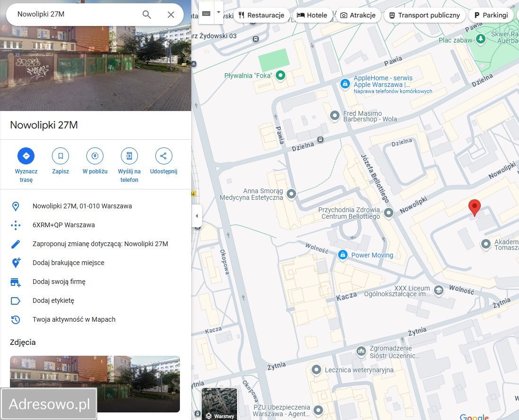Click the search magnifier icon
The height and width of the screenshot is (420, 519).
tap(146, 14)
